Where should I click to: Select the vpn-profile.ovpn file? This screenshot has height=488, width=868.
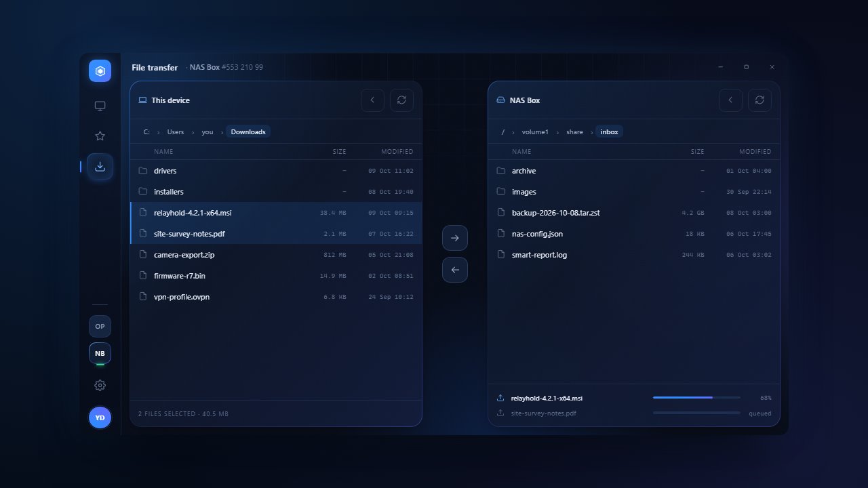(x=275, y=296)
